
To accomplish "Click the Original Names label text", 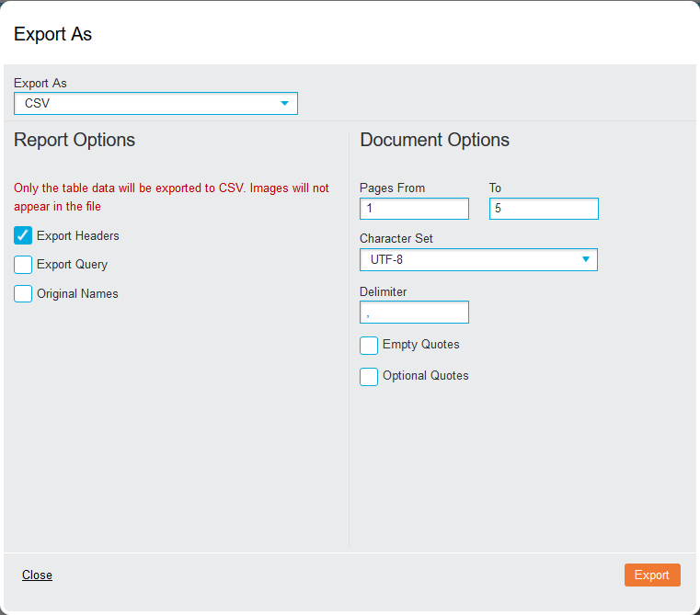I will pos(77,293).
